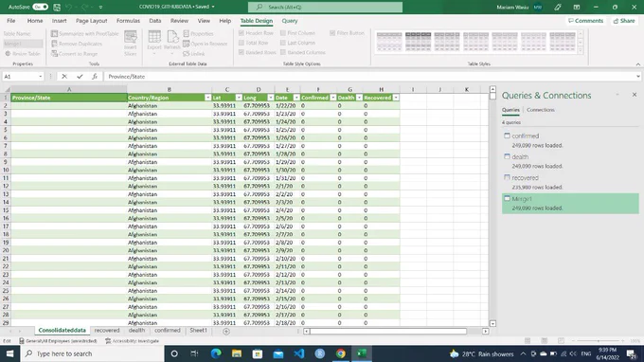Click Summarize with PivotTable icon
Viewport: 644px width, 362px height.
pos(54,34)
